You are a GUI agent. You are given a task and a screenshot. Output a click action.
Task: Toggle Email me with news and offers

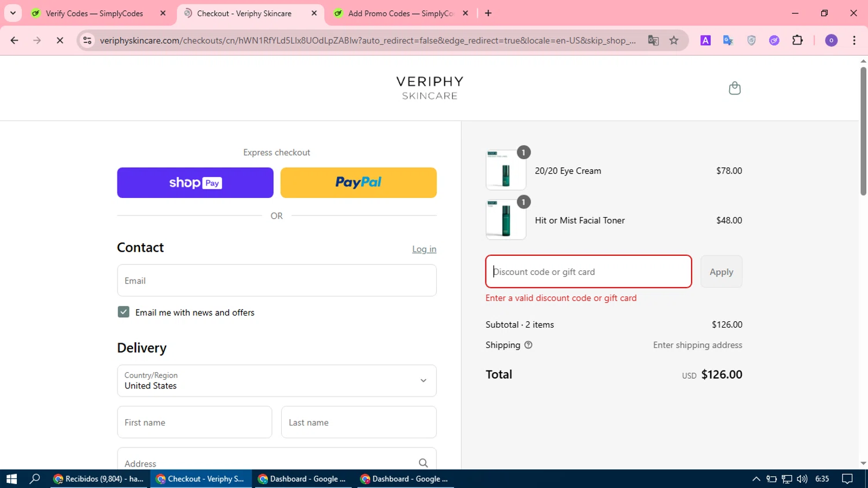pyautogui.click(x=123, y=312)
